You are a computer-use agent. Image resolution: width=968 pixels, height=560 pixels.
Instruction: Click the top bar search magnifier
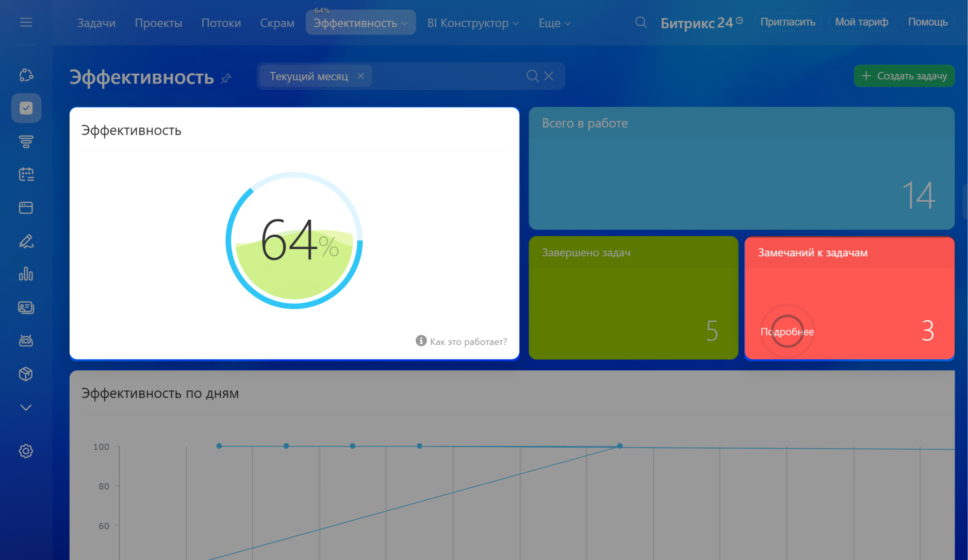tap(641, 22)
